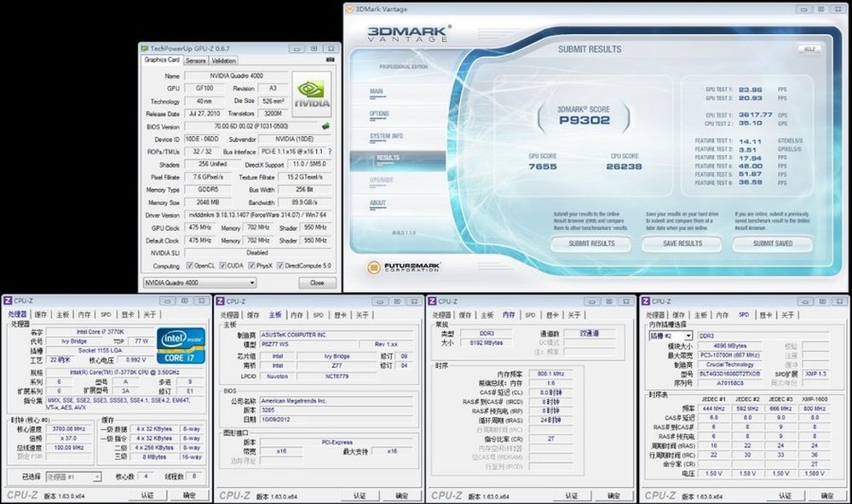The image size is (852, 504).
Task: Click the PC3-10700H (667 MHz) bandwidth field
Action: [x=730, y=355]
